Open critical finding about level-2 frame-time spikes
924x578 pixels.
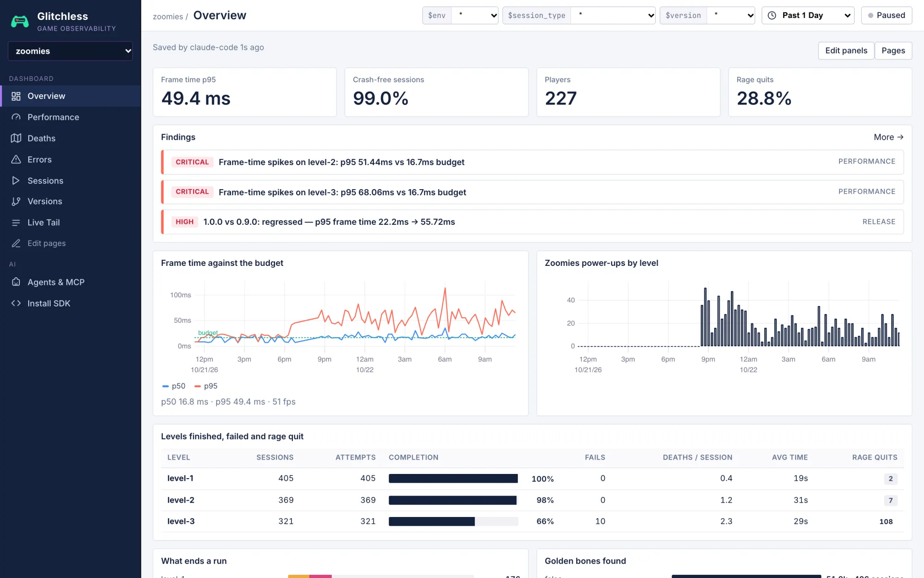point(532,162)
